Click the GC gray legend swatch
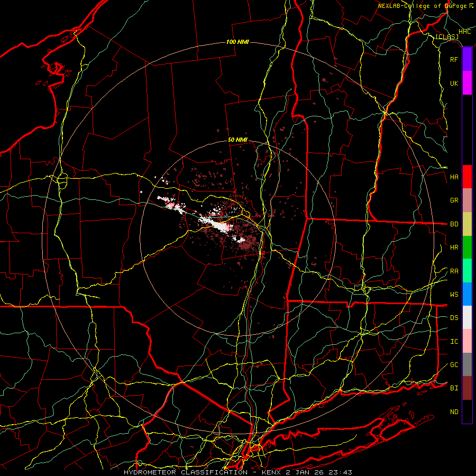Viewport: 476px width, 476px height. coord(467,364)
